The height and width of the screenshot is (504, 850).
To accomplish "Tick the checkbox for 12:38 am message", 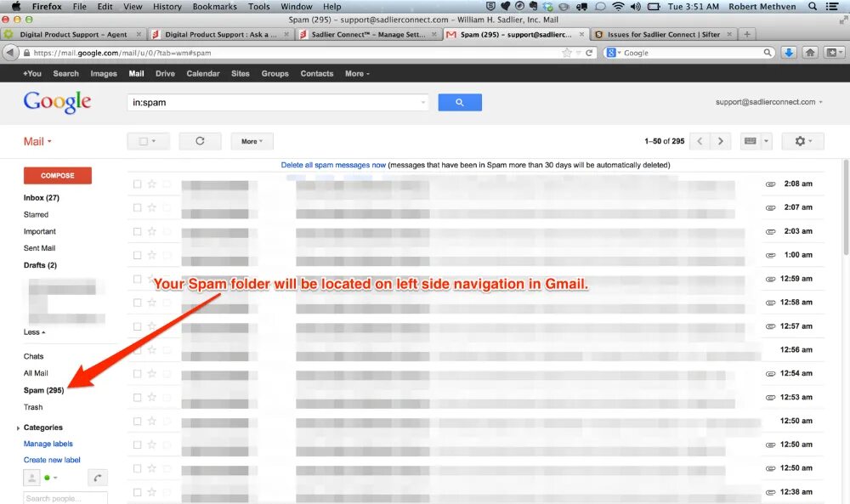I will pyautogui.click(x=137, y=492).
